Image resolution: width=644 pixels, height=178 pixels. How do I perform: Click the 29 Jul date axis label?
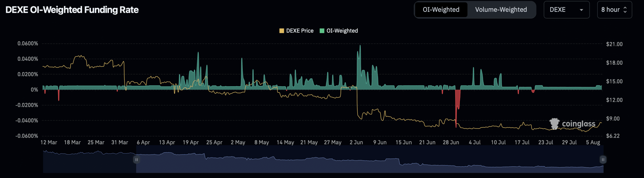[569, 142]
